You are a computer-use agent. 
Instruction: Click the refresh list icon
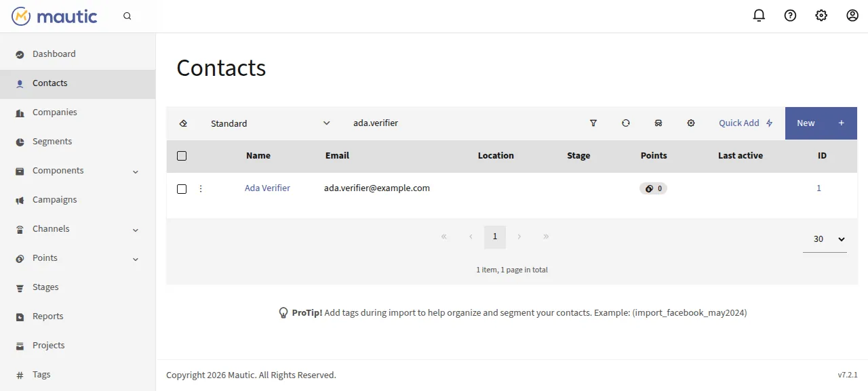tap(626, 123)
